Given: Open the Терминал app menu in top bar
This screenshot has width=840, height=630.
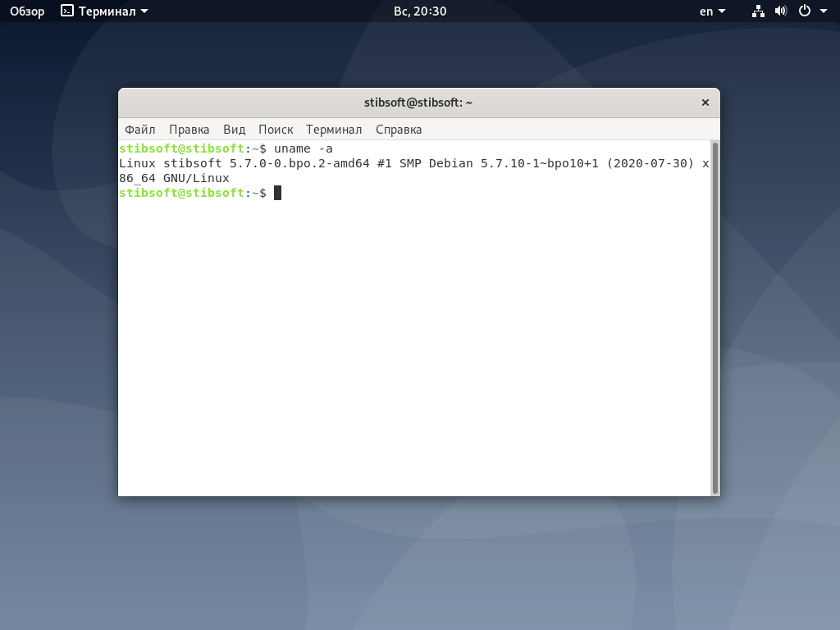Looking at the screenshot, I should pos(104,11).
